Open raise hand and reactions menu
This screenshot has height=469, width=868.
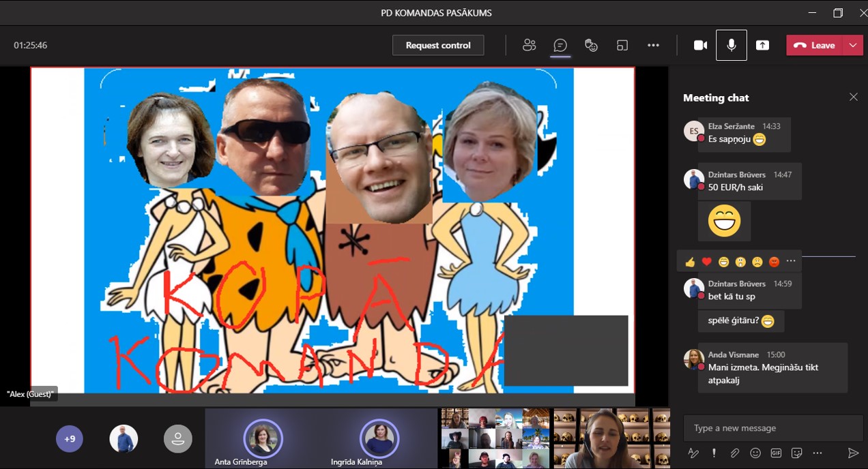point(591,45)
